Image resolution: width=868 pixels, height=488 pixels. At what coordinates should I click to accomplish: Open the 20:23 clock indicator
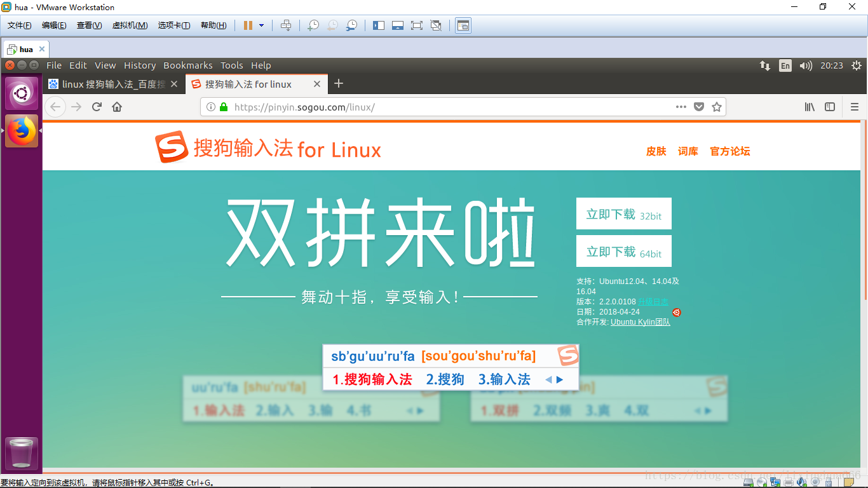click(x=832, y=65)
